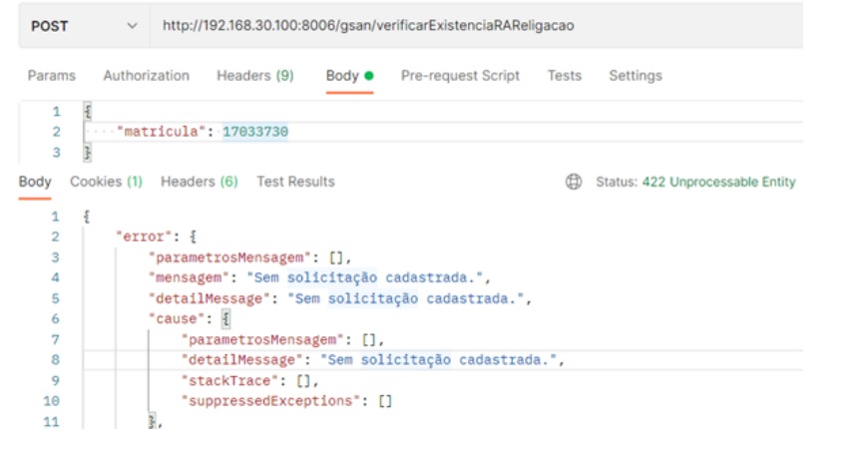Open the Test Results tab
Viewport: 868px width, 451px height.
[295, 182]
